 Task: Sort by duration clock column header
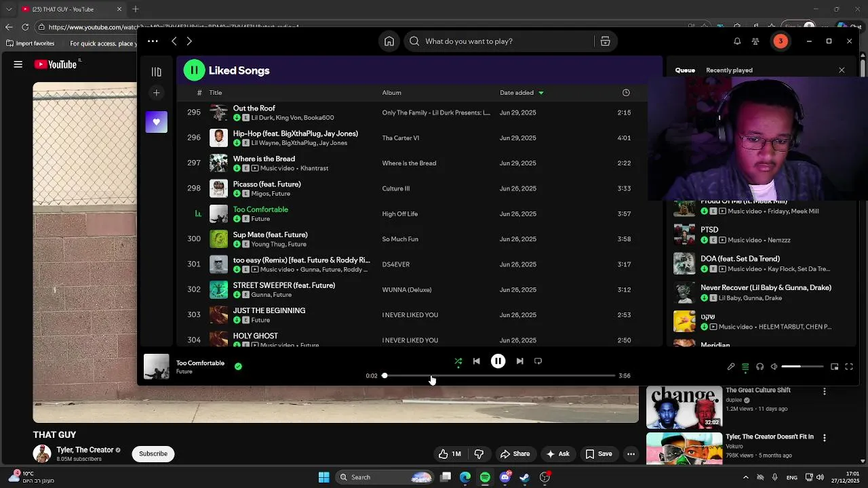626,93
